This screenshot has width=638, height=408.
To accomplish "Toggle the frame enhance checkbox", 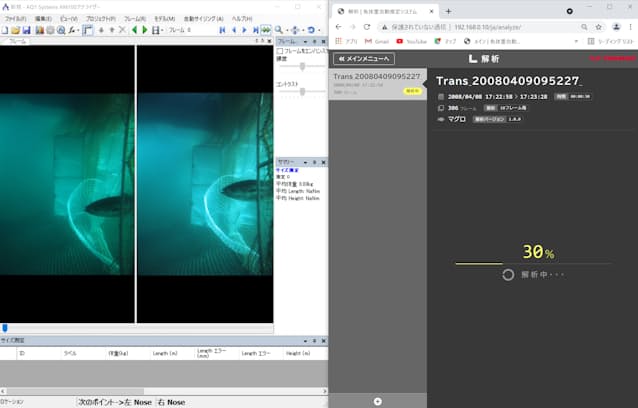I will (279, 50).
